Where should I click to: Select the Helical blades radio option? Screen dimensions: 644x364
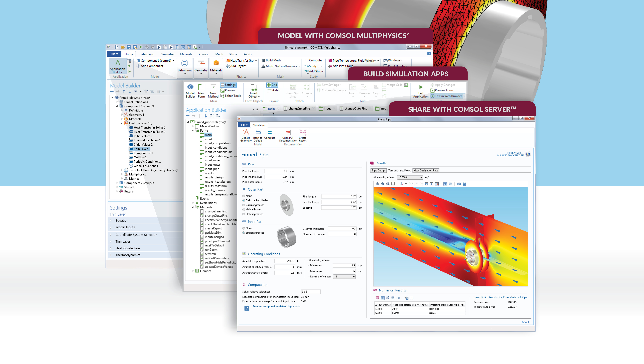coord(244,210)
